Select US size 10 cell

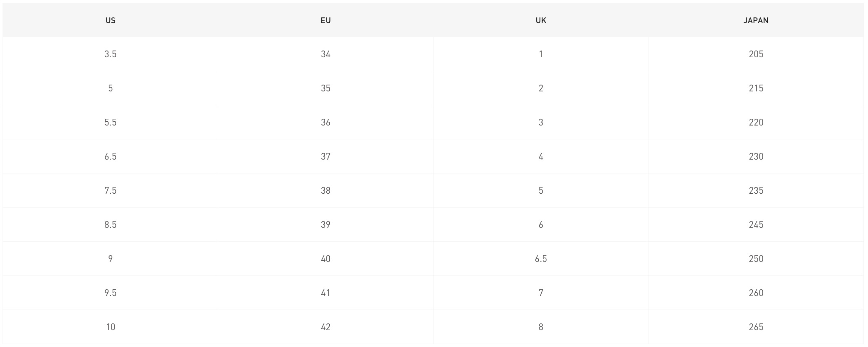111,327
